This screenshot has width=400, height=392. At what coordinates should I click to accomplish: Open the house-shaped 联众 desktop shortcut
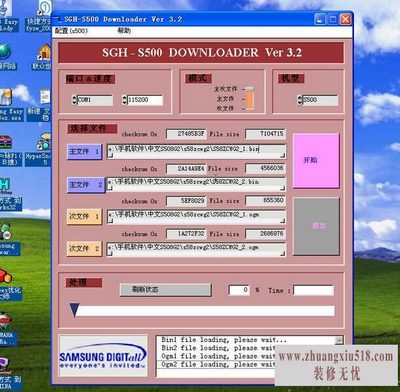[43, 57]
